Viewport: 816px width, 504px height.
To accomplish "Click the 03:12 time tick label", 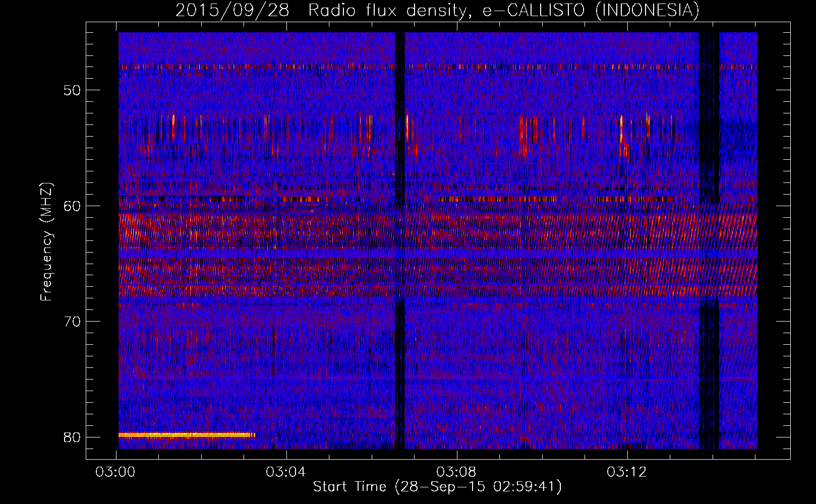I will [627, 472].
